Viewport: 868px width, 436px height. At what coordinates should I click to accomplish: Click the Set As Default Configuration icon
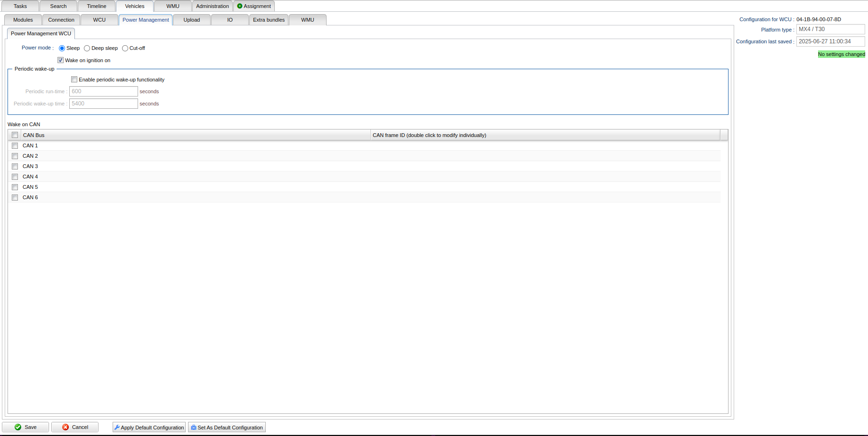(194, 428)
